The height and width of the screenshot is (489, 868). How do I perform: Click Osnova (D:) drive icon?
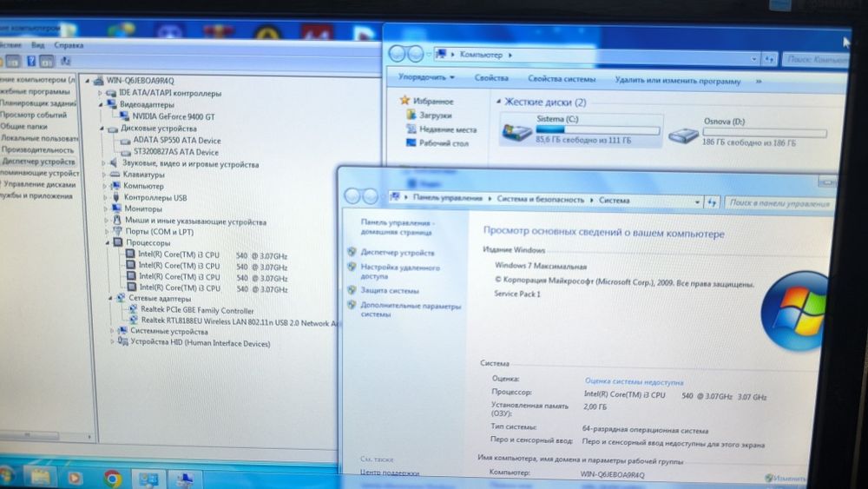(684, 135)
